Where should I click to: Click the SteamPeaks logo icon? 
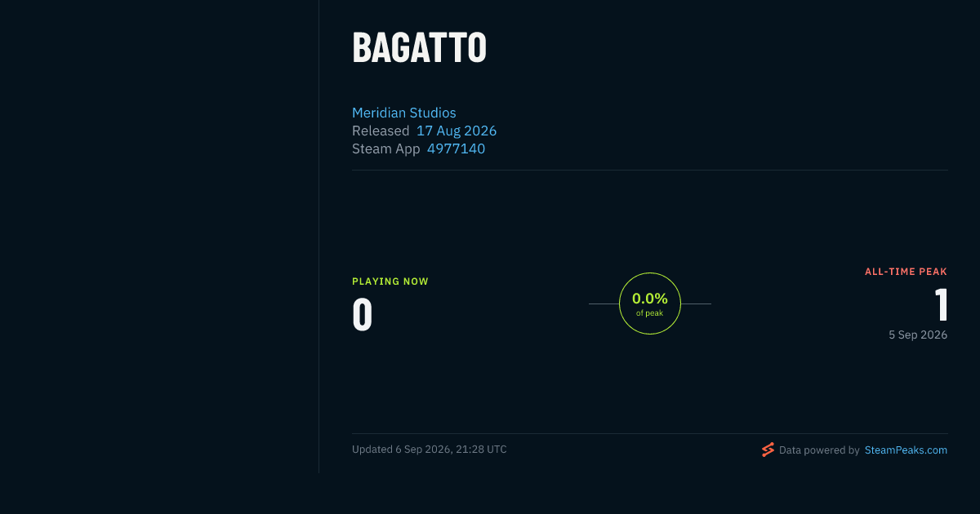pos(768,450)
